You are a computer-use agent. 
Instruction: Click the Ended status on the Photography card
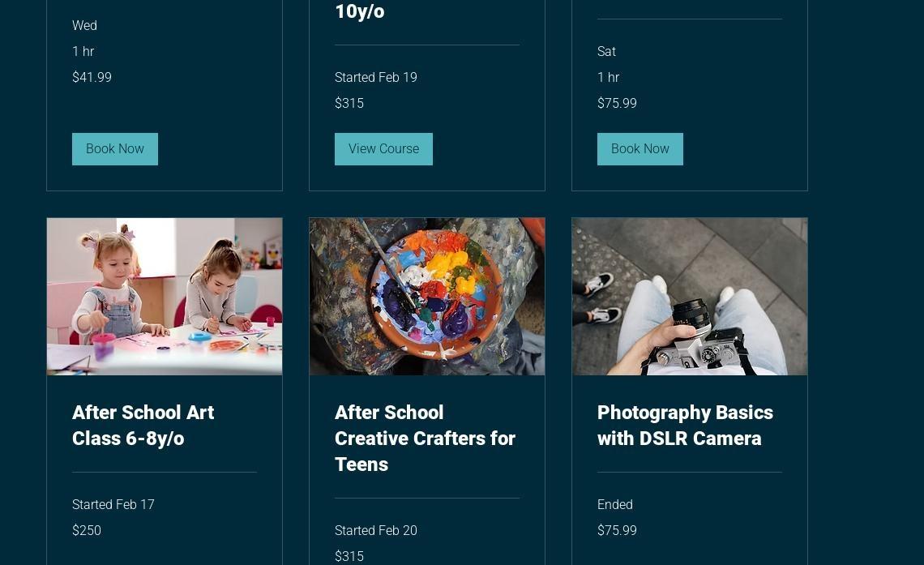pyautogui.click(x=614, y=504)
